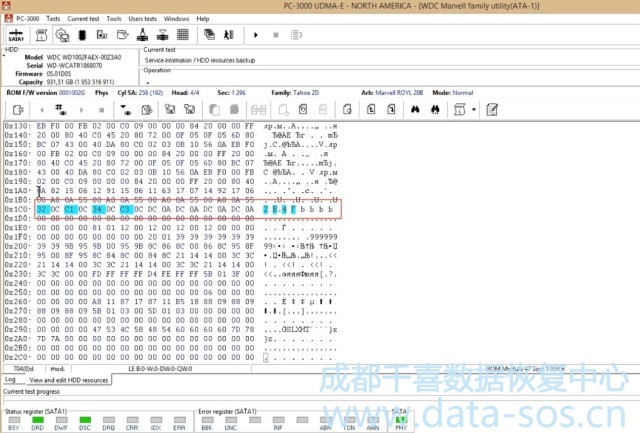This screenshot has height=433, width=640.
Task: Click the second floppy disk save icon
Action: (x=189, y=109)
